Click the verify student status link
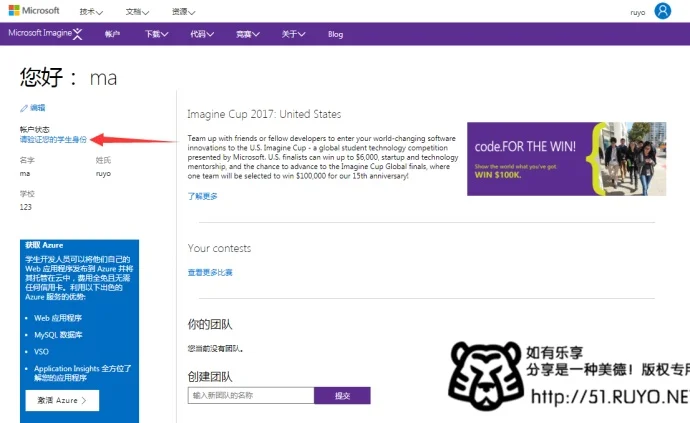The image size is (690, 423). click(53, 140)
